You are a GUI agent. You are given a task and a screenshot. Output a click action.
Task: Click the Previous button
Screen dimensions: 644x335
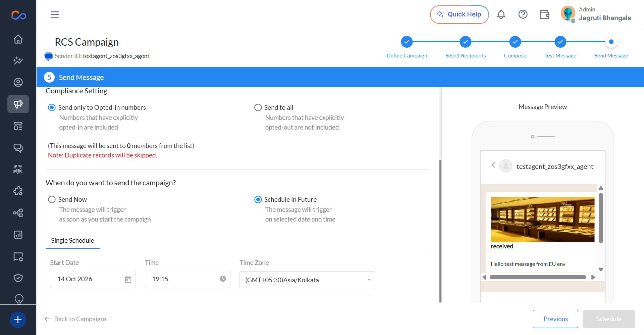[x=555, y=319]
